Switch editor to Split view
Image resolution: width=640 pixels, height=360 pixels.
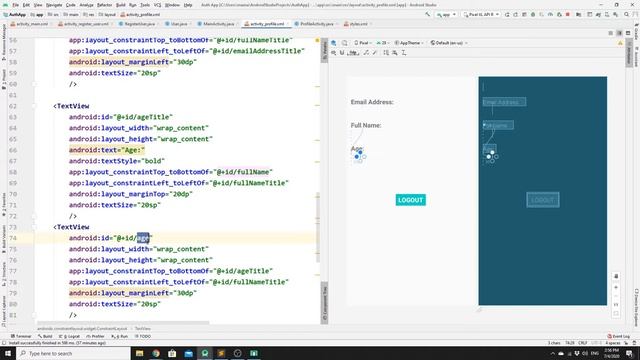619,33
